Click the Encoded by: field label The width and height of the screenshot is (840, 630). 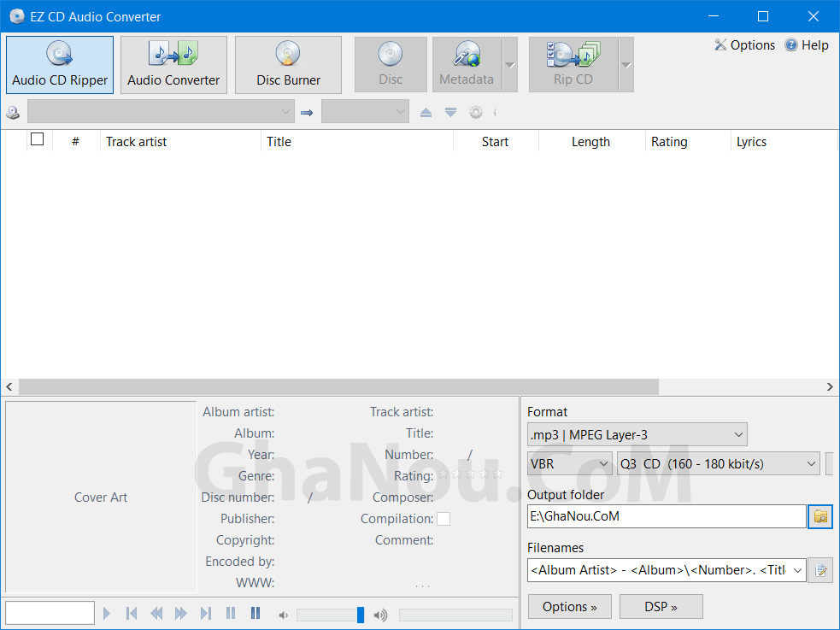click(x=240, y=562)
